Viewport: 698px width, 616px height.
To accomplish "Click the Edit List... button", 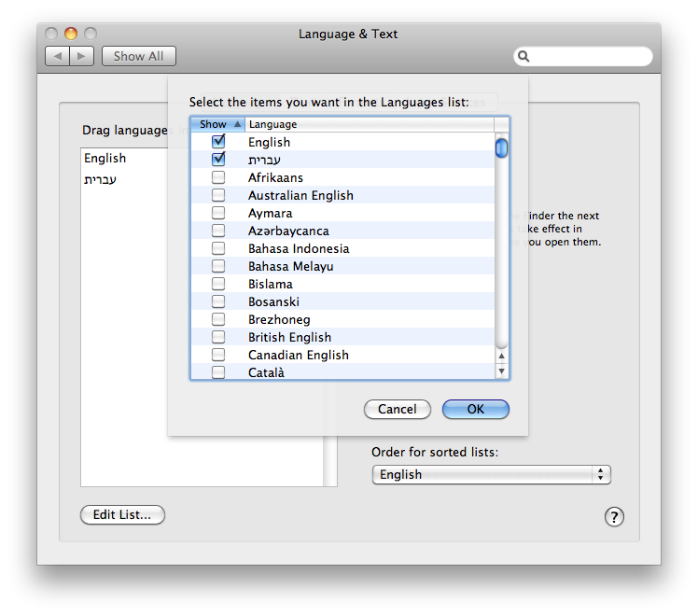I will pyautogui.click(x=122, y=514).
